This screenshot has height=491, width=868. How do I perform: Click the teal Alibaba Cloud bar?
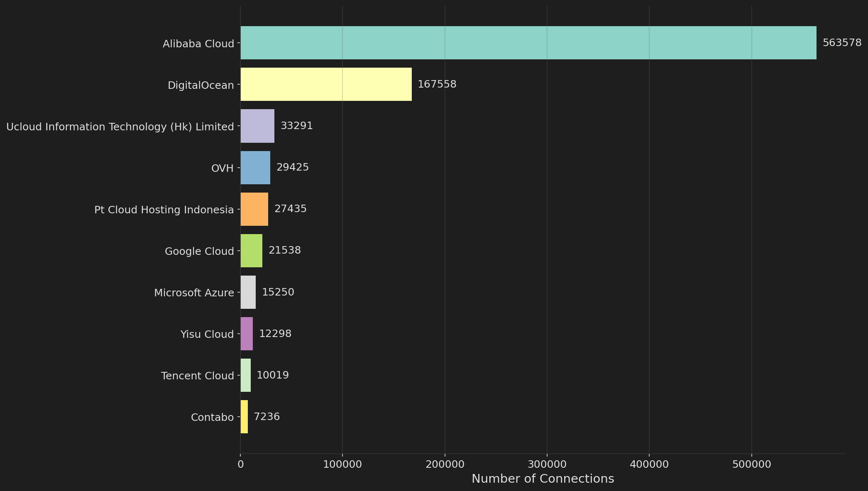click(528, 43)
